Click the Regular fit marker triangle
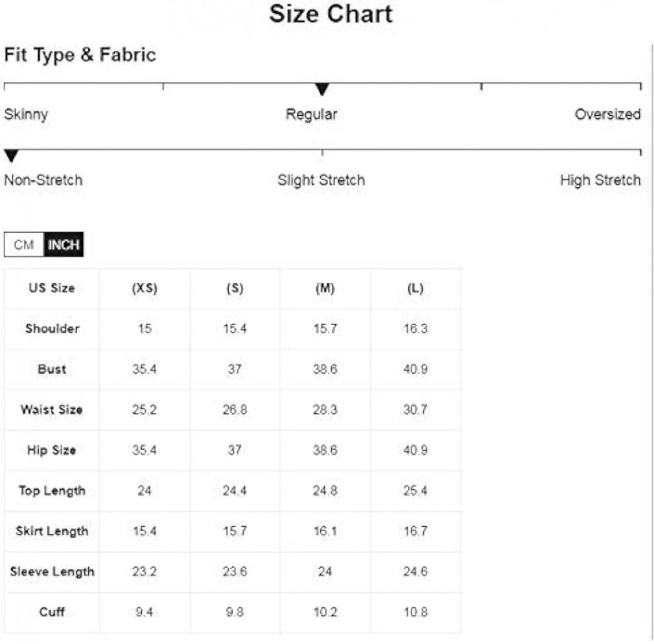 (x=322, y=89)
